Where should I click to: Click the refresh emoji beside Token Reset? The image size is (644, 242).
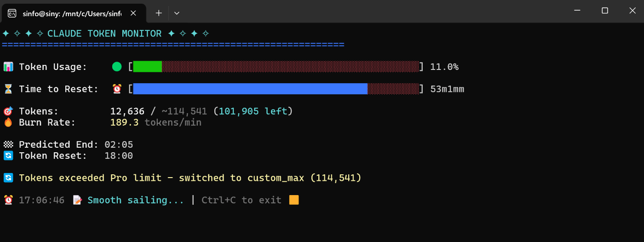coord(8,156)
